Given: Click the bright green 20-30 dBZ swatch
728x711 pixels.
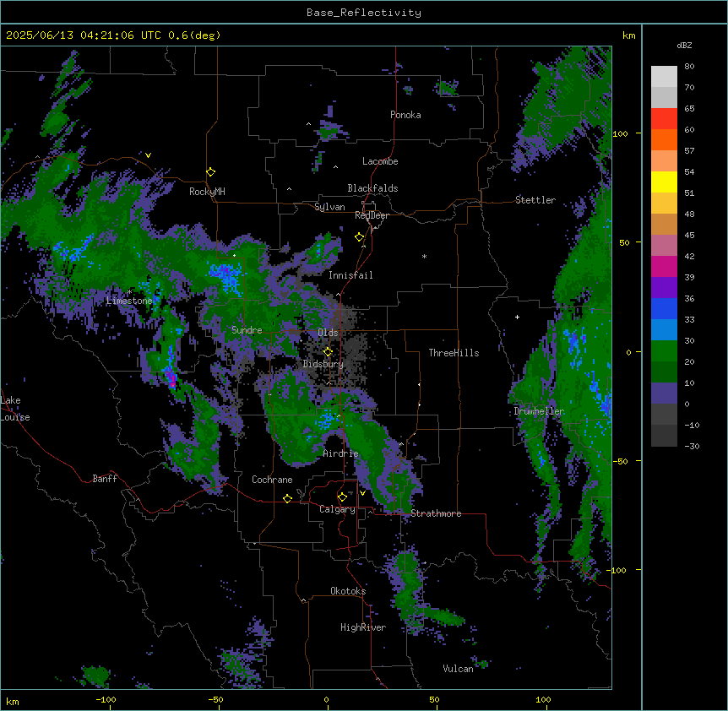Looking at the screenshot, I should (664, 351).
